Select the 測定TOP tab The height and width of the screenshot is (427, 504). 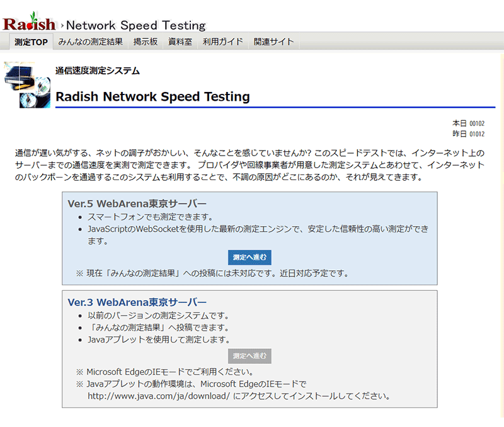click(31, 42)
